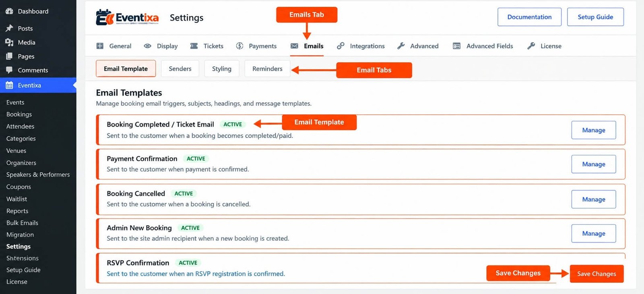The image size is (644, 294).
Task: Open Venues sidebar entry
Action: [16, 150]
